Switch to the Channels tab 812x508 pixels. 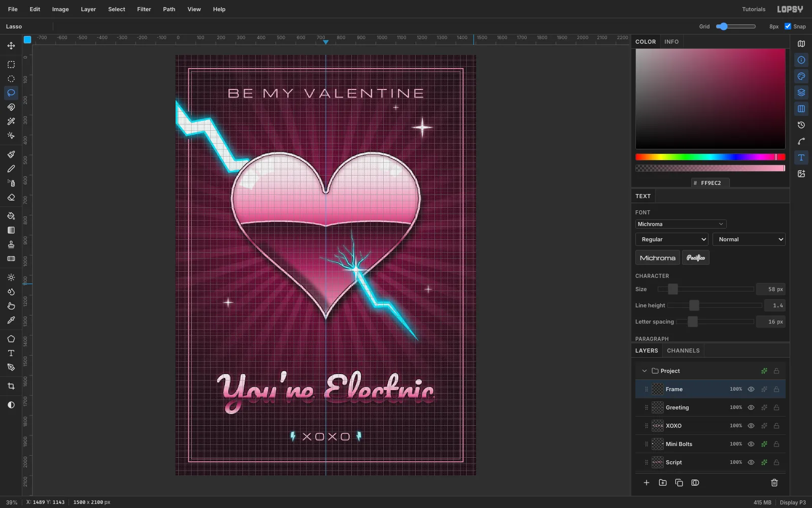683,351
